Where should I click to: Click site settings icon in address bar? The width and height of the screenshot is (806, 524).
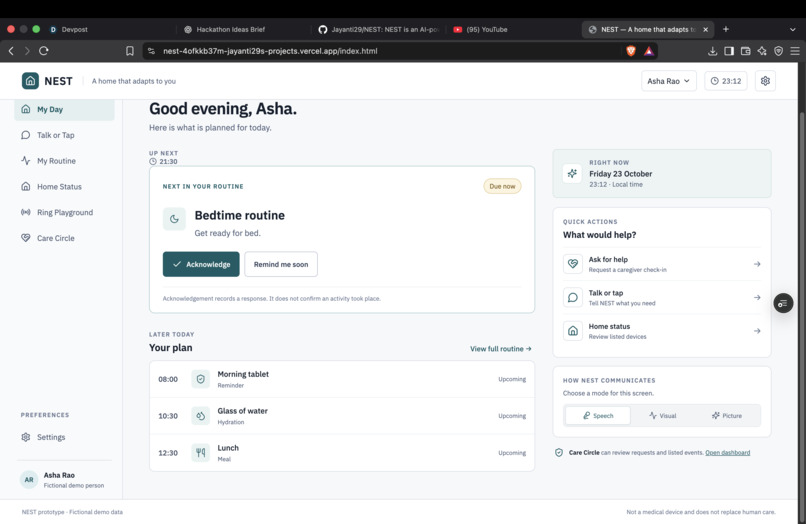151,51
